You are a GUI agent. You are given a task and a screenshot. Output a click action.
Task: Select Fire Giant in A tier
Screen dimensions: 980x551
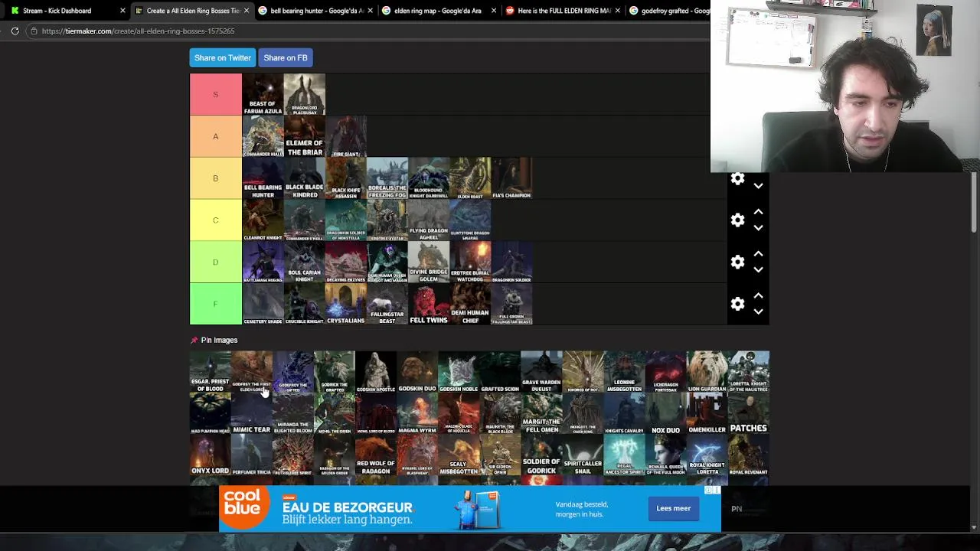click(x=346, y=136)
